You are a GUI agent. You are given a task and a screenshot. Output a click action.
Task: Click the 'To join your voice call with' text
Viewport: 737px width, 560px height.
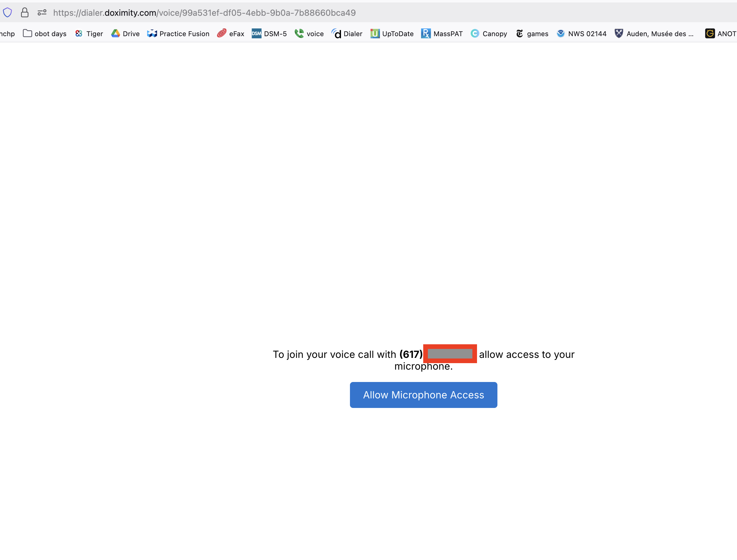coord(334,354)
